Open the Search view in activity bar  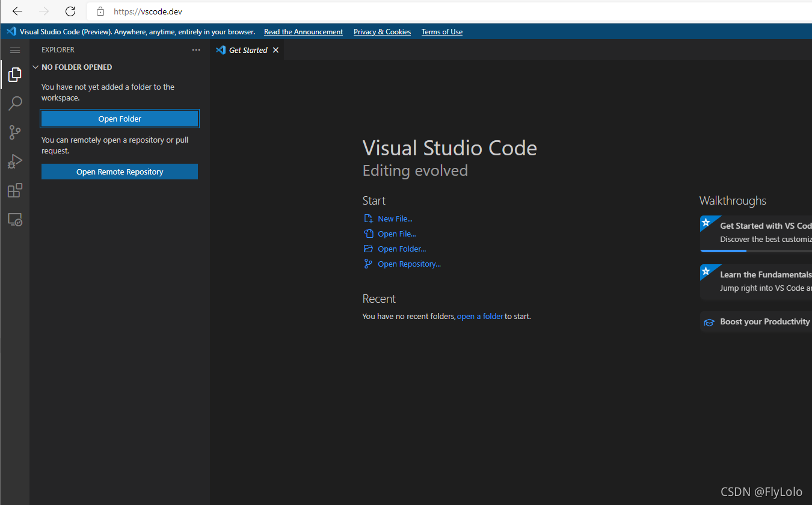coord(15,104)
